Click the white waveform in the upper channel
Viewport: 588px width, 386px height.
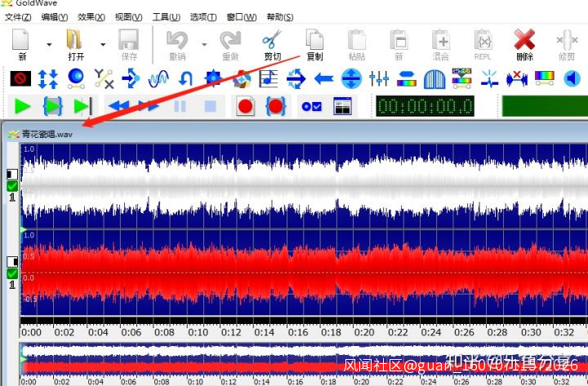(x=304, y=186)
